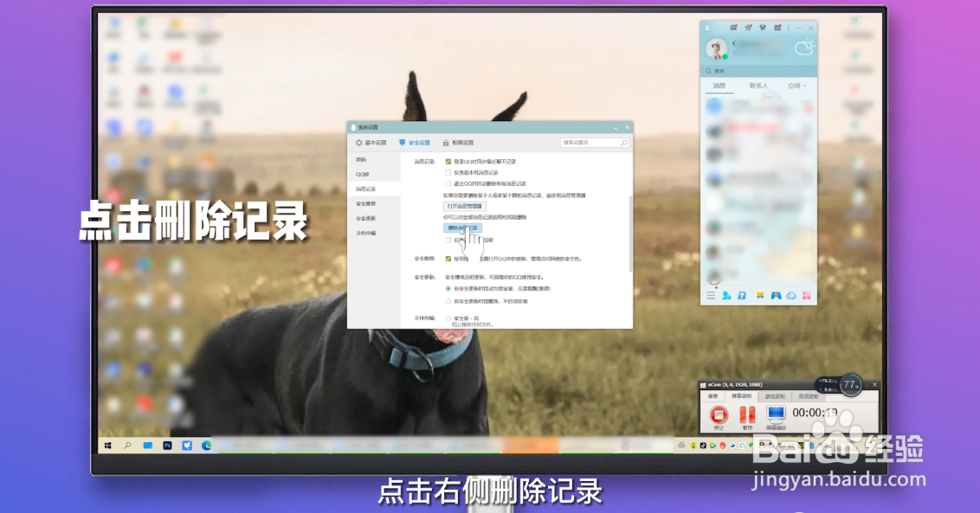Image resolution: width=980 pixels, height=513 pixels.
Task: Open the QQ mail icon in the top toolbar
Action: point(733,28)
